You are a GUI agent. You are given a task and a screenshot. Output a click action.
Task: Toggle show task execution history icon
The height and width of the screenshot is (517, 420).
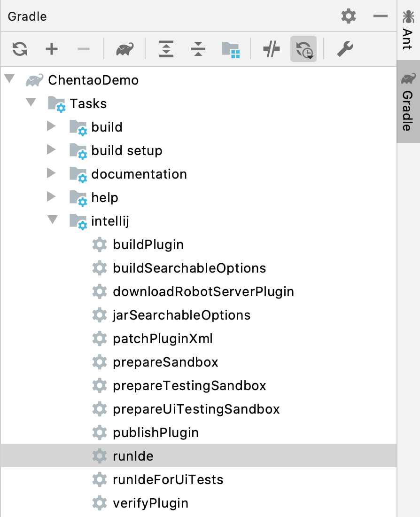[303, 48]
